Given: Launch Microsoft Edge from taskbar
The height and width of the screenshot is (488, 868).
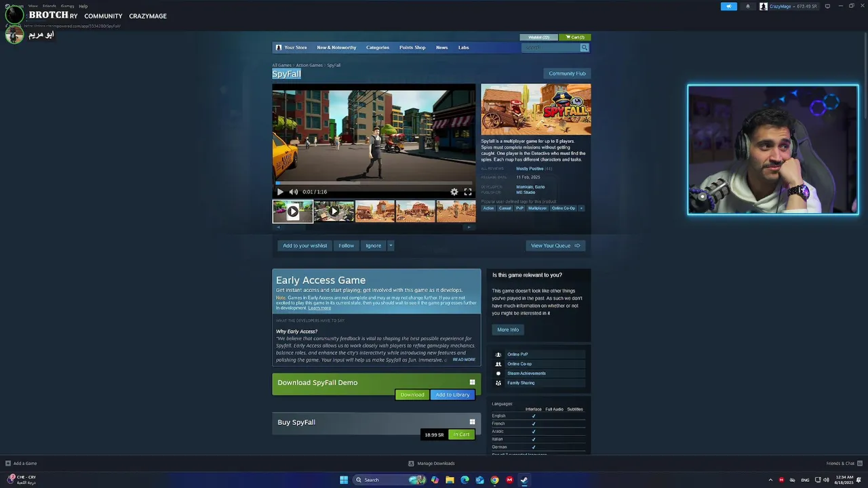Looking at the screenshot, I should click(x=465, y=480).
